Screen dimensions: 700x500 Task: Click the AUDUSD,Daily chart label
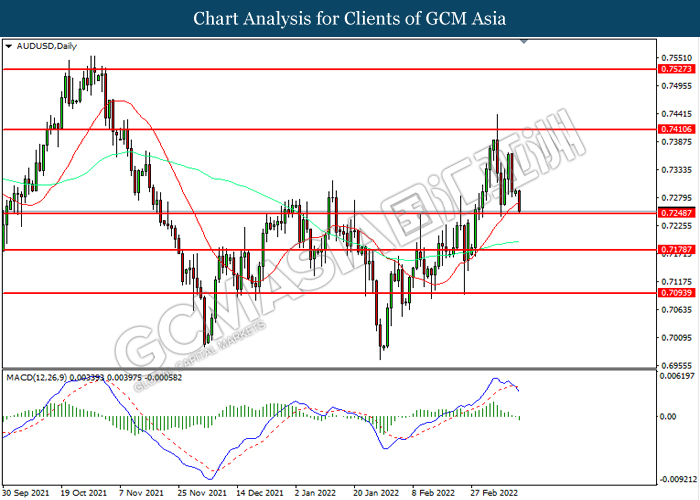[x=46, y=46]
